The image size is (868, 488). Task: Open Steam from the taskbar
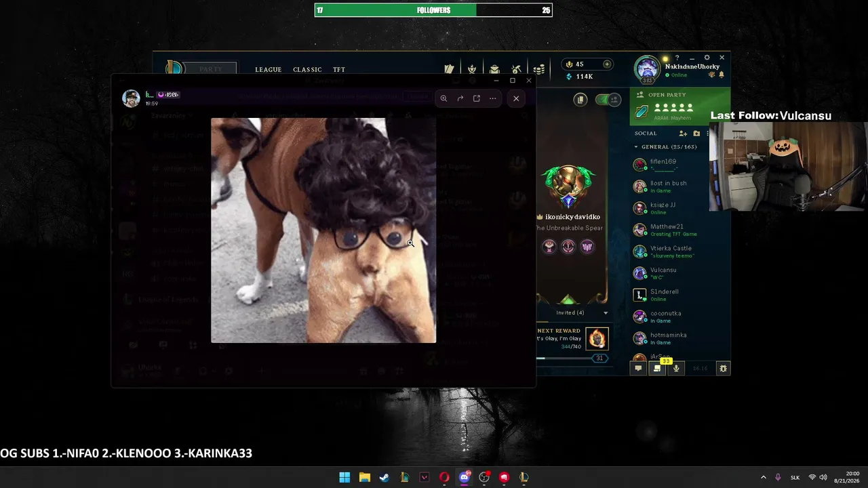coord(384,477)
